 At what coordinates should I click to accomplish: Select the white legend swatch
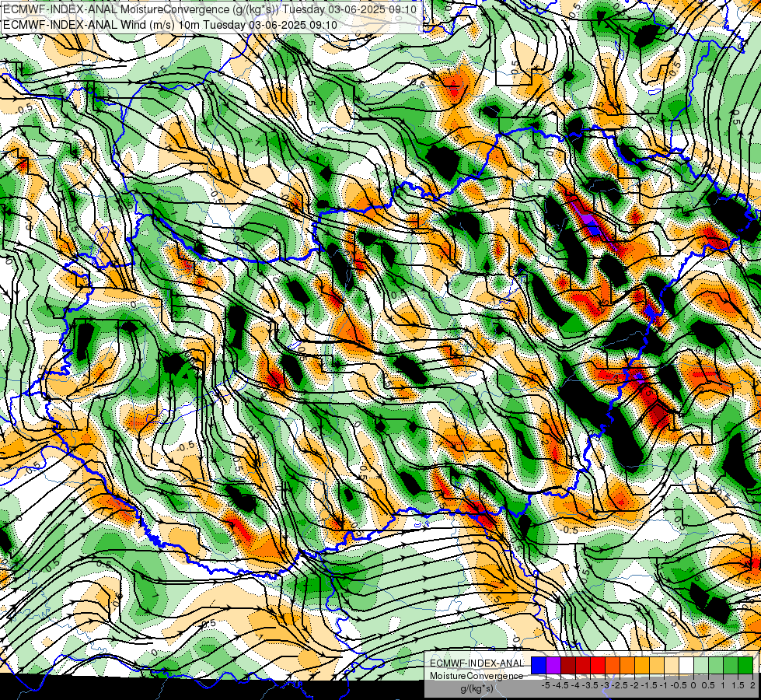(x=686, y=666)
